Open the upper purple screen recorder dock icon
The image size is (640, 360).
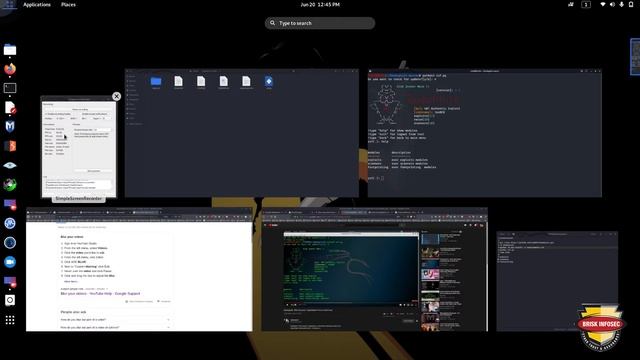tap(10, 204)
